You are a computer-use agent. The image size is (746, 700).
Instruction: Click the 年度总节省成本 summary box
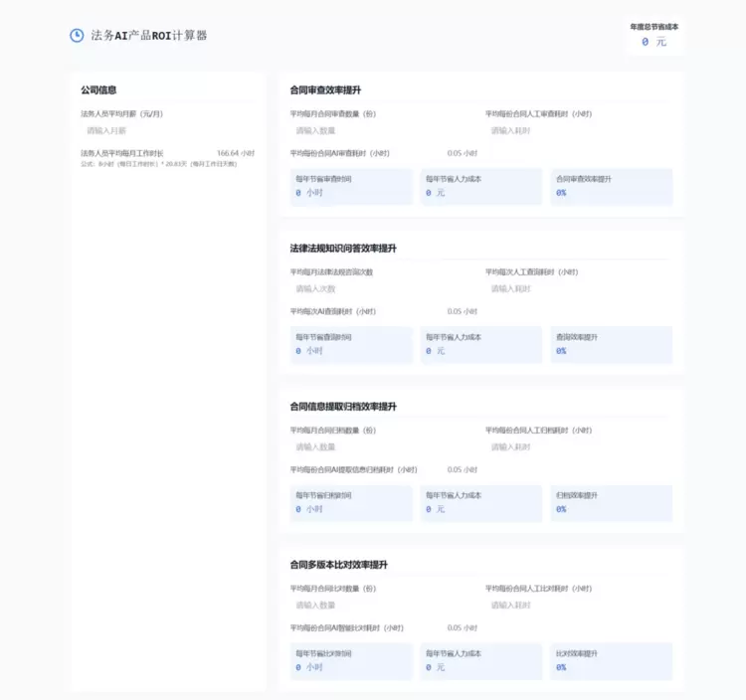(x=653, y=36)
